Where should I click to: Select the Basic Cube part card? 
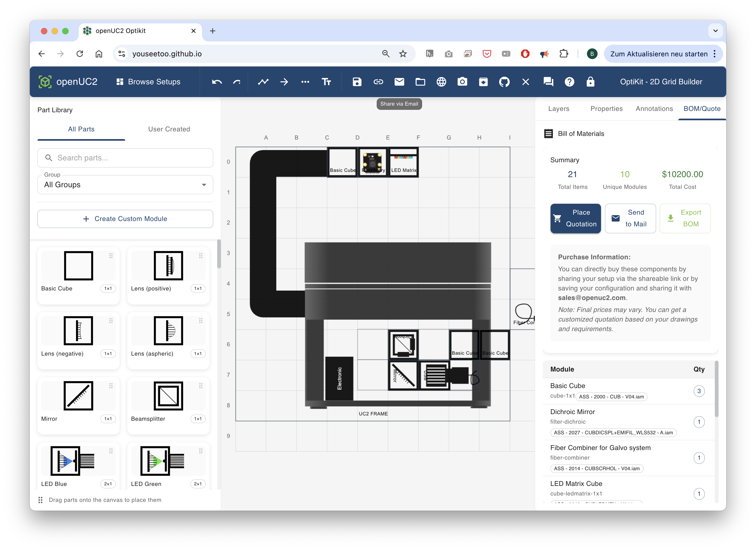[x=79, y=276]
